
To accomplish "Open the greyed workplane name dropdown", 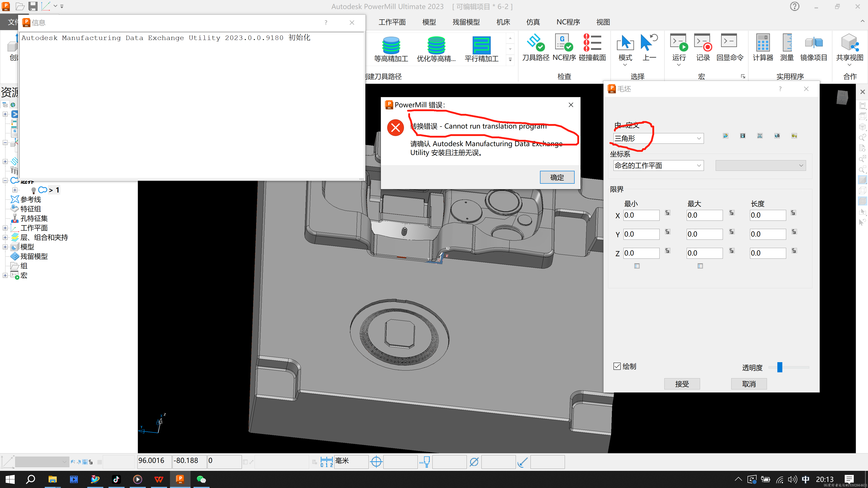I will (760, 165).
